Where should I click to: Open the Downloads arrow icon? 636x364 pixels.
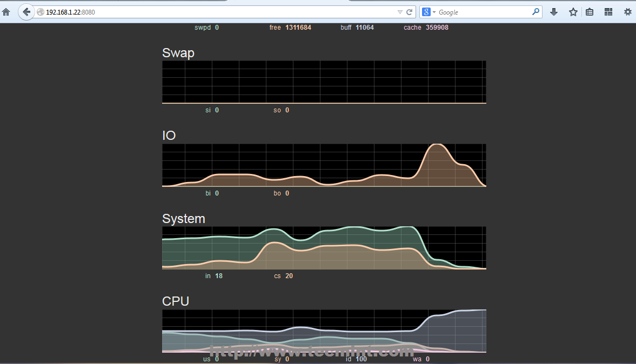554,12
